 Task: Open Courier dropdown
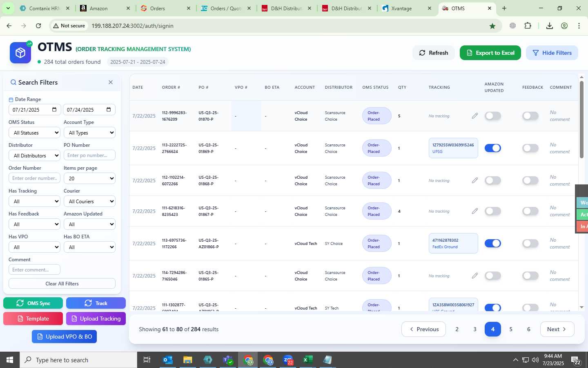click(x=89, y=201)
